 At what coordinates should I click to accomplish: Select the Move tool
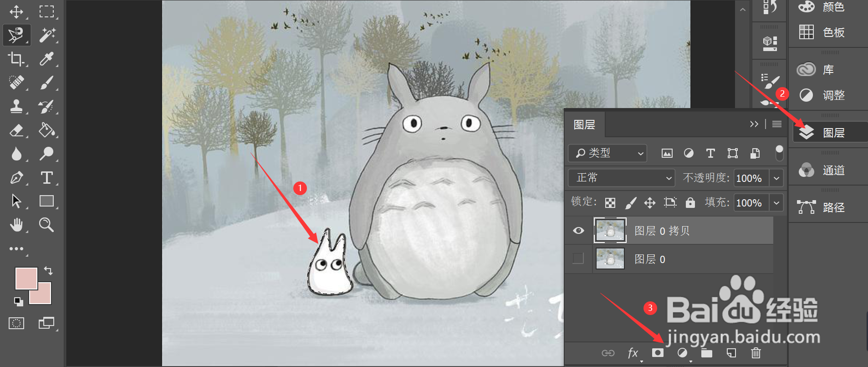coord(16,11)
